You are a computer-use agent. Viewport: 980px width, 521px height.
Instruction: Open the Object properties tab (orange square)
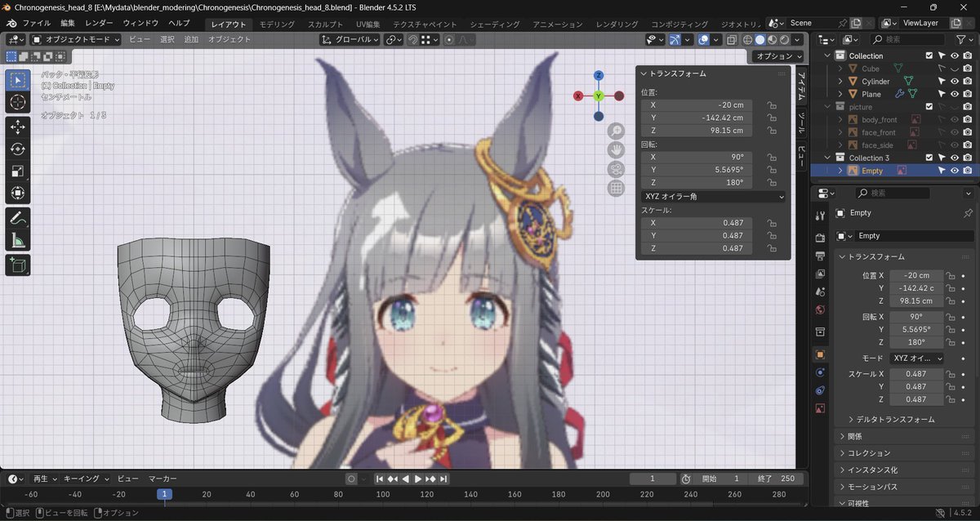coord(821,354)
